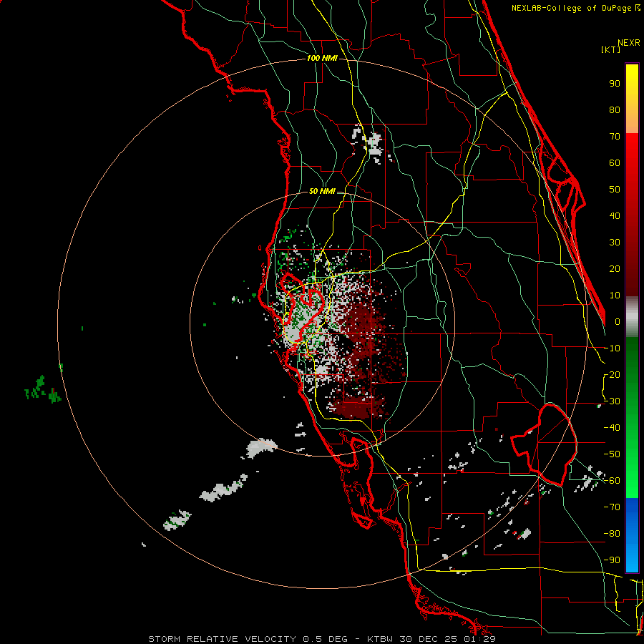Click the 80 value on the velocity scale

coord(615,109)
